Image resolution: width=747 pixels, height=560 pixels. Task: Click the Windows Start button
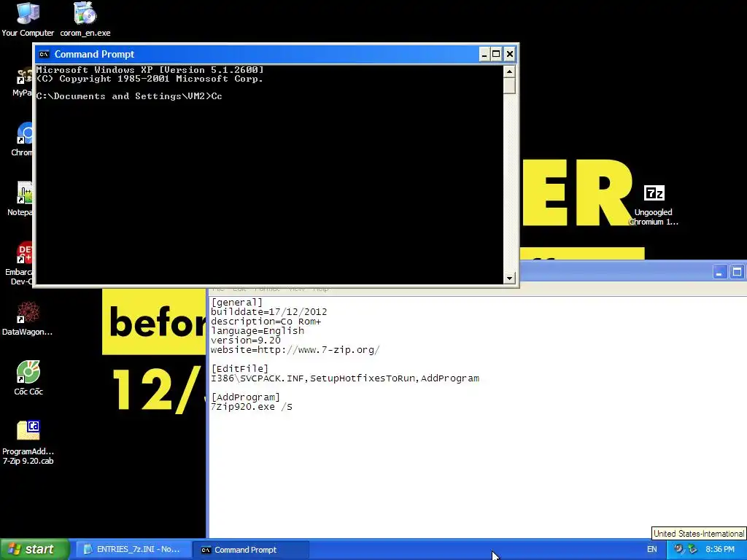pyautogui.click(x=34, y=550)
